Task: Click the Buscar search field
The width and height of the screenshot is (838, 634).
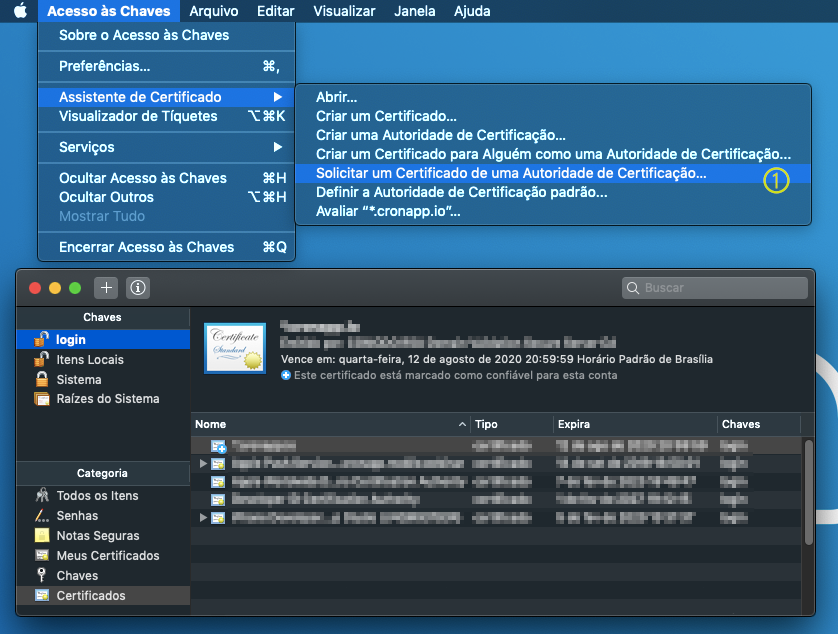Action: click(x=715, y=288)
